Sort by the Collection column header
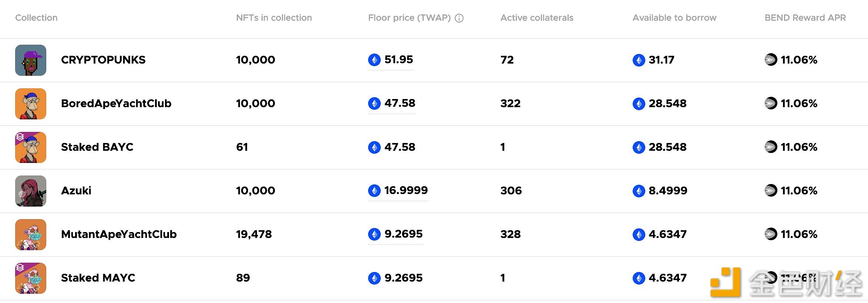The height and width of the screenshot is (303, 868). 36,18
